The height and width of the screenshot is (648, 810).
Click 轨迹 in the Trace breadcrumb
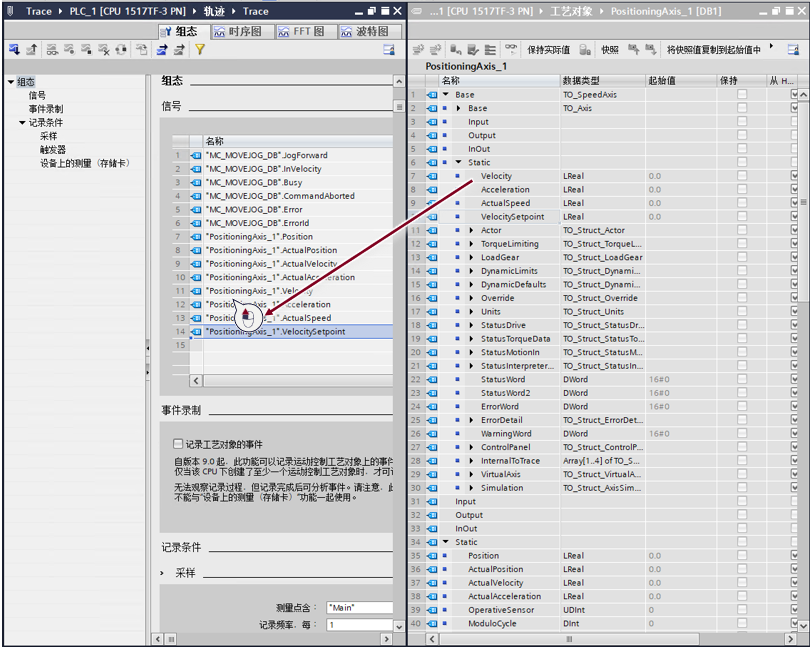(214, 11)
